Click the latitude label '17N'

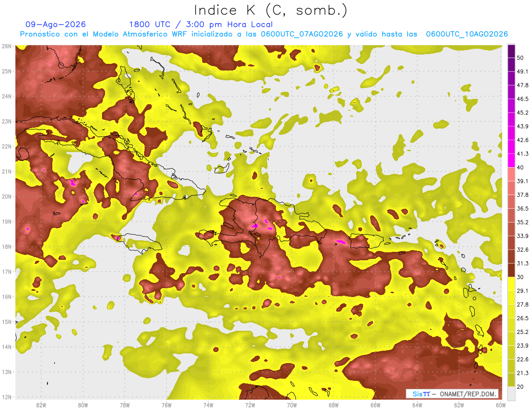[x=7, y=272]
